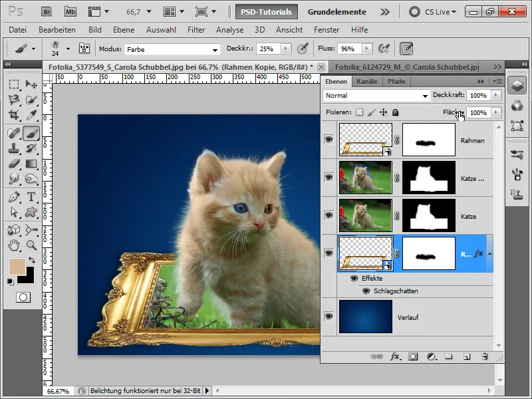Viewport: 532px width, 399px height.
Task: Toggle visibility of all Effekte
Action: 354,278
